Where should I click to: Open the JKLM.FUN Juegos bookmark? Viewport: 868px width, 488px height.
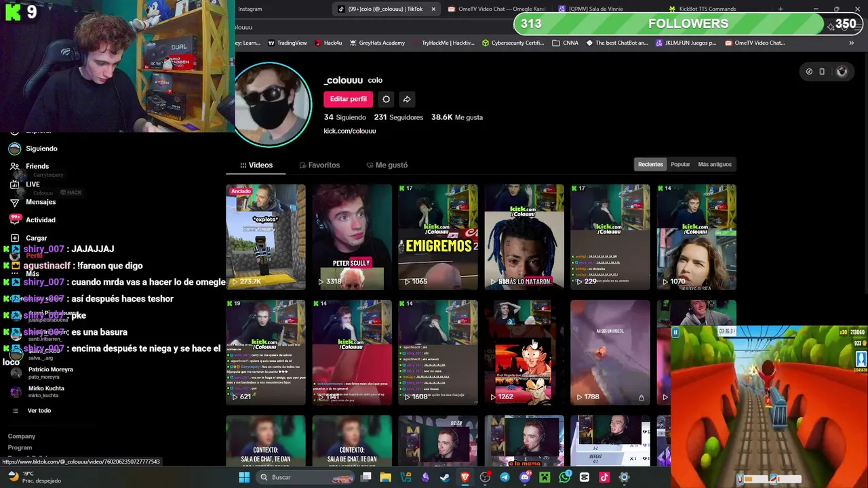coord(685,43)
